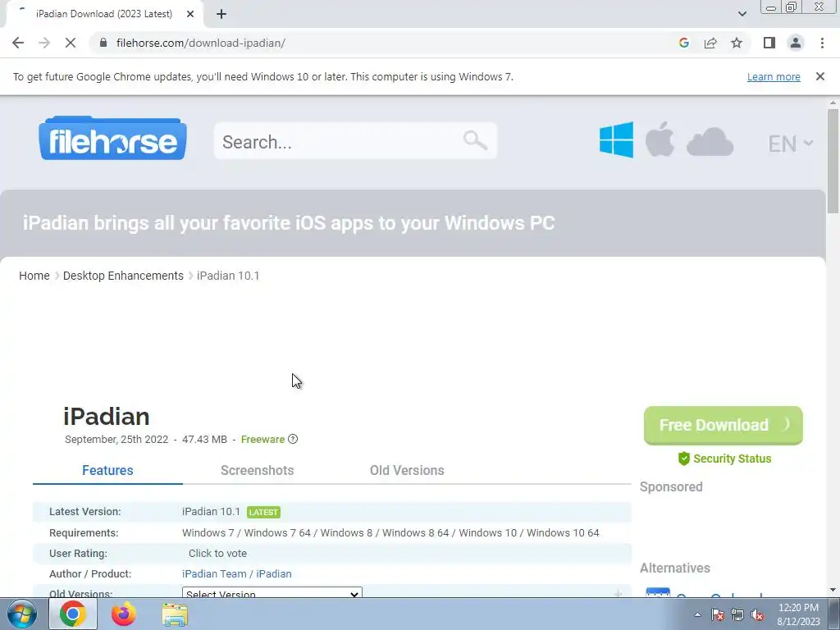Go back to the previous page

click(x=18, y=43)
